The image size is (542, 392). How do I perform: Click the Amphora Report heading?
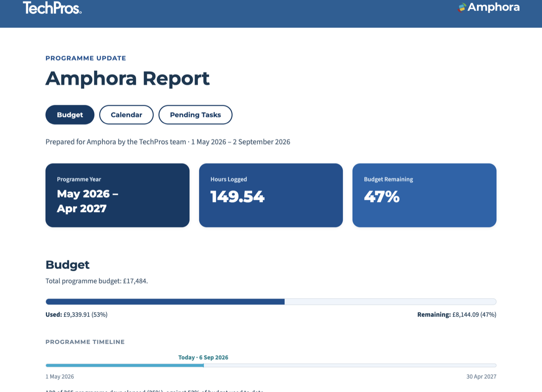coord(127,78)
